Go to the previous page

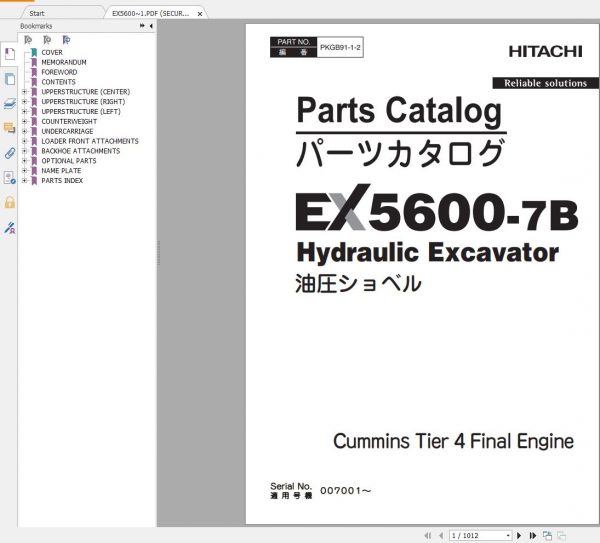(x=441, y=535)
